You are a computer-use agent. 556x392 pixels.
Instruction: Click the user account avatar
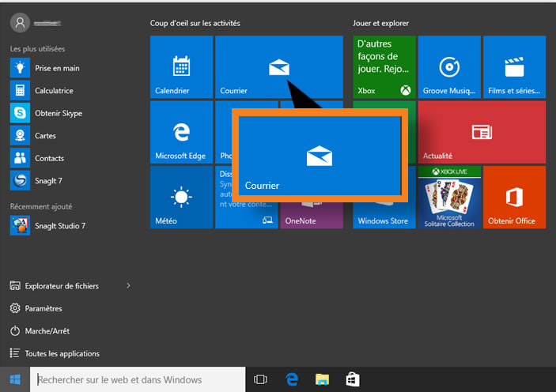[20, 23]
